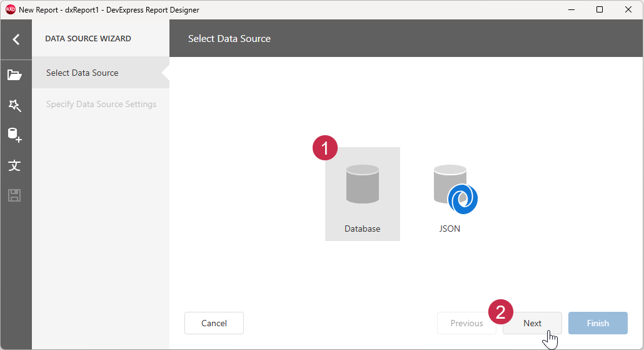Click the 'DATA SOURCE WIZARD' heading
The height and width of the screenshot is (350, 644).
(x=88, y=39)
